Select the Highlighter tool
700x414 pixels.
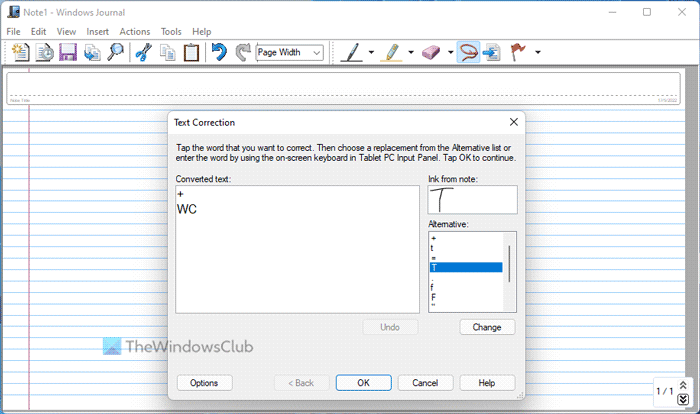392,52
